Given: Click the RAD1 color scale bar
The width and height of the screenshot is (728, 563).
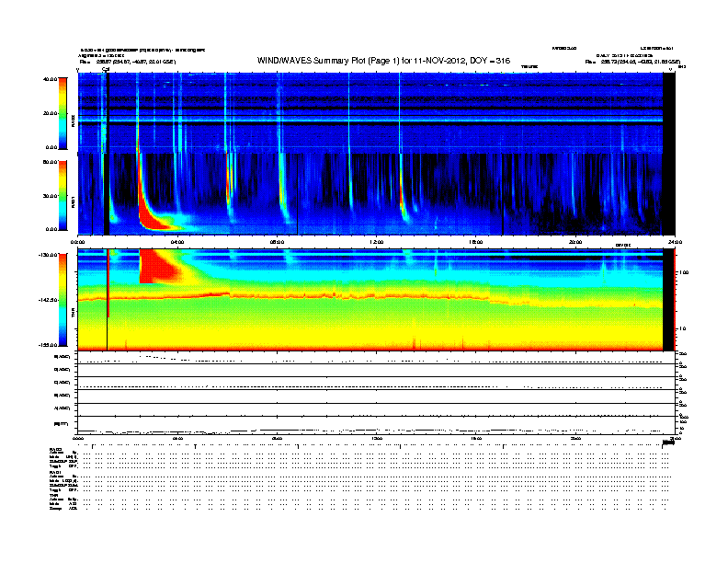Looking at the screenshot, I should pos(63,196).
